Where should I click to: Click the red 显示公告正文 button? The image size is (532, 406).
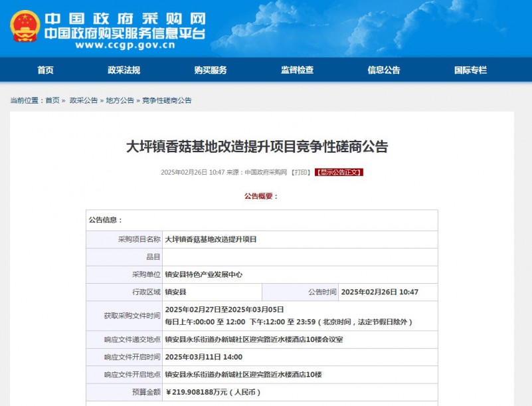tap(339, 173)
